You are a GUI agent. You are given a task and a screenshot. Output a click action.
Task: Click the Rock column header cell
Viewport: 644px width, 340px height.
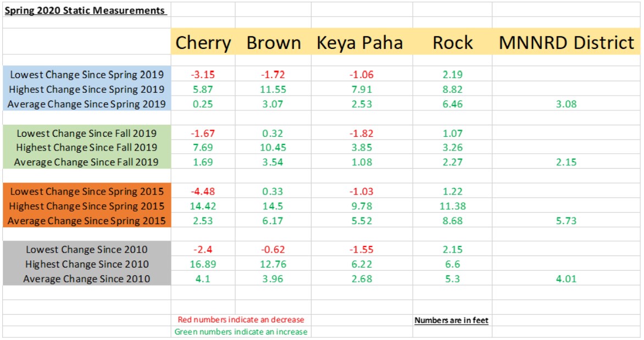coord(452,43)
